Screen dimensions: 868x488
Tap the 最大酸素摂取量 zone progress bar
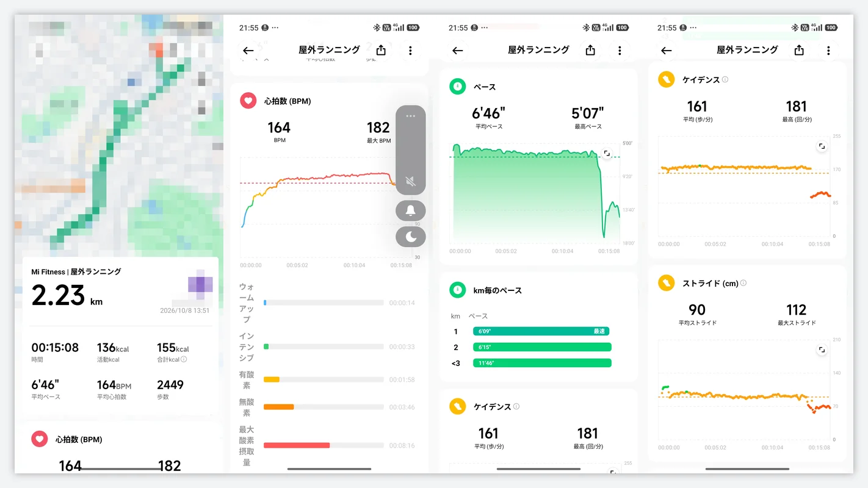pos(324,445)
